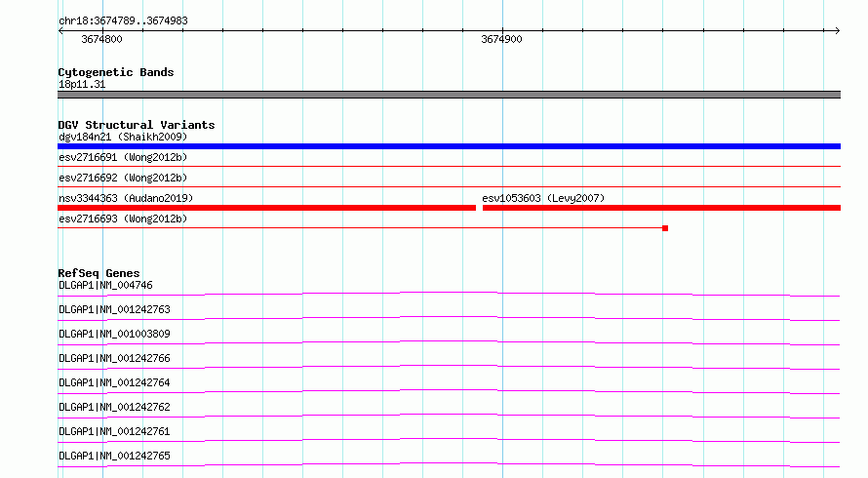Click the chr18:3674789..3674983 region label
868x478 pixels.
click(x=123, y=20)
